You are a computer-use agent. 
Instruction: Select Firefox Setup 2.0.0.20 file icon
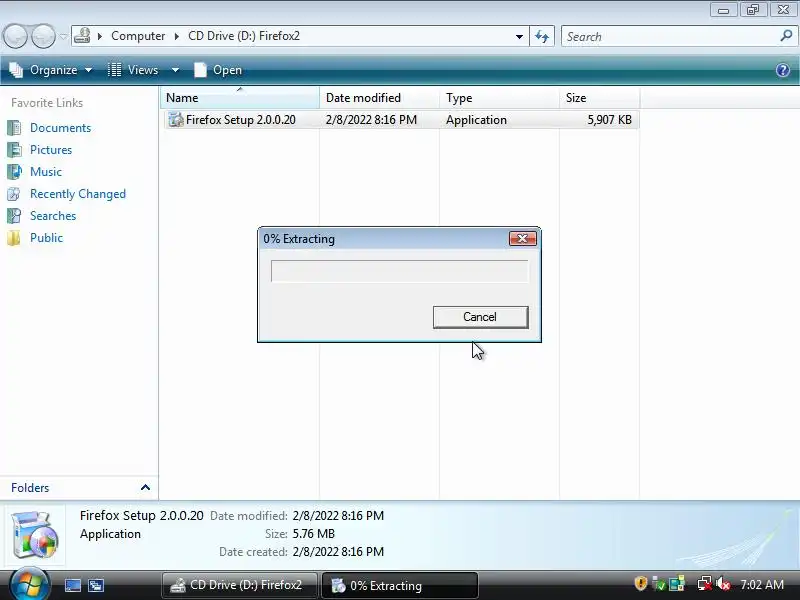point(176,119)
